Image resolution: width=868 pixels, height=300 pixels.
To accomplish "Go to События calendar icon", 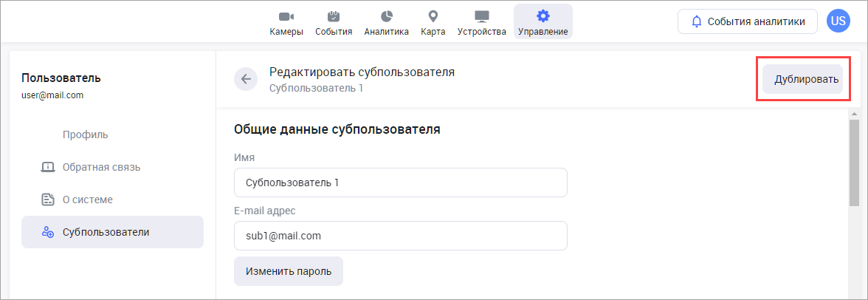I will pyautogui.click(x=333, y=17).
